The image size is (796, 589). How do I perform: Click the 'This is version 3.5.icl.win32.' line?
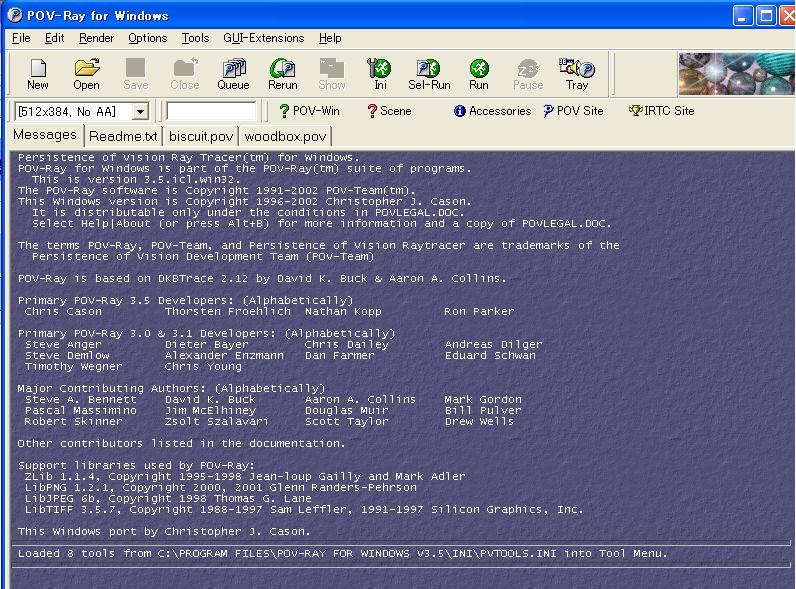point(136,179)
